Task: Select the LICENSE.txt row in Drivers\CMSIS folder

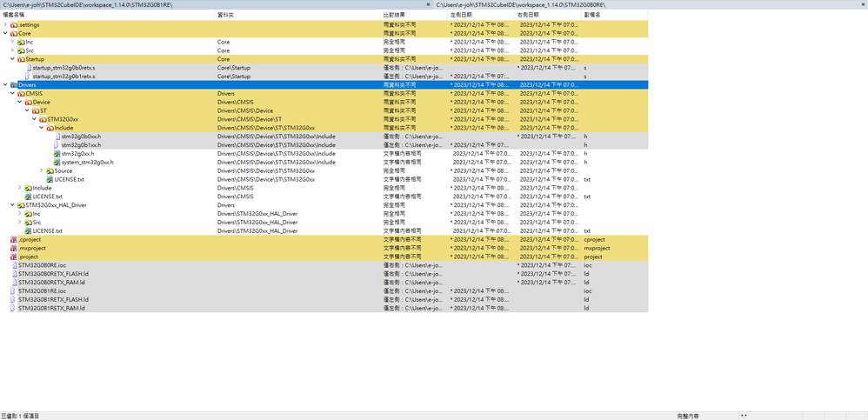Action: tap(324, 197)
